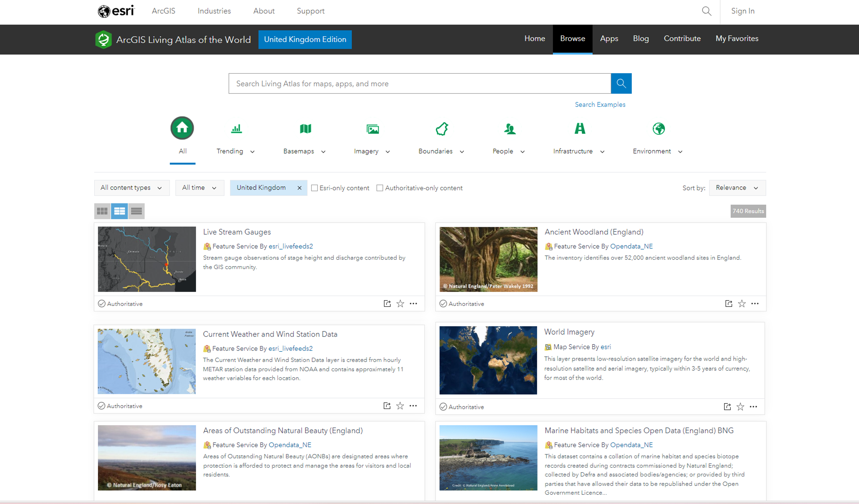Open World Imagery open-item icon

coord(727,407)
